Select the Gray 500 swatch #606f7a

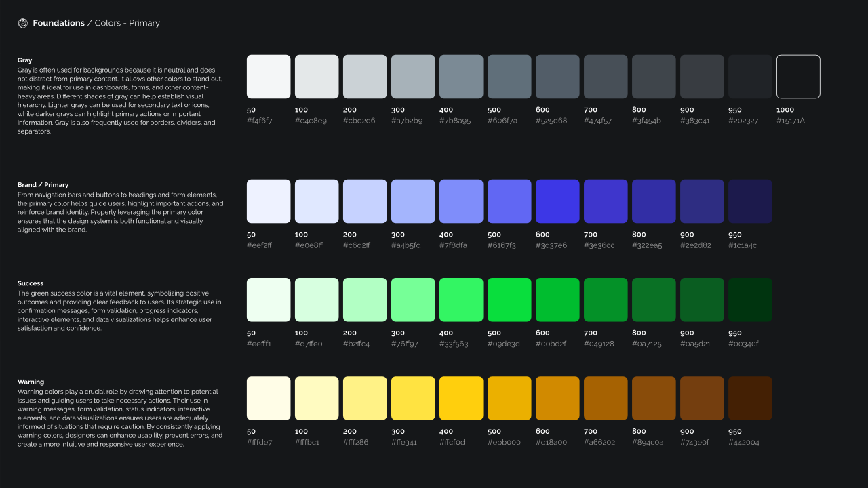coord(509,76)
